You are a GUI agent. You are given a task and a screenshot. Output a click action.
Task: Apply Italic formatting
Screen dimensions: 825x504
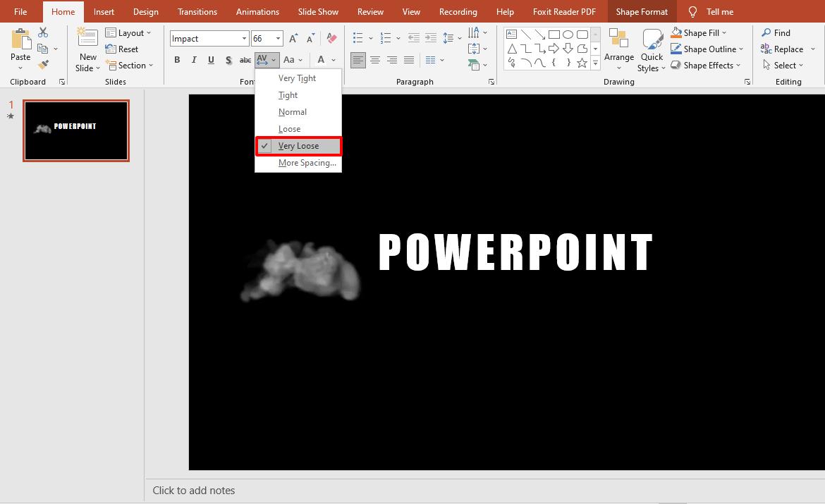(194, 60)
